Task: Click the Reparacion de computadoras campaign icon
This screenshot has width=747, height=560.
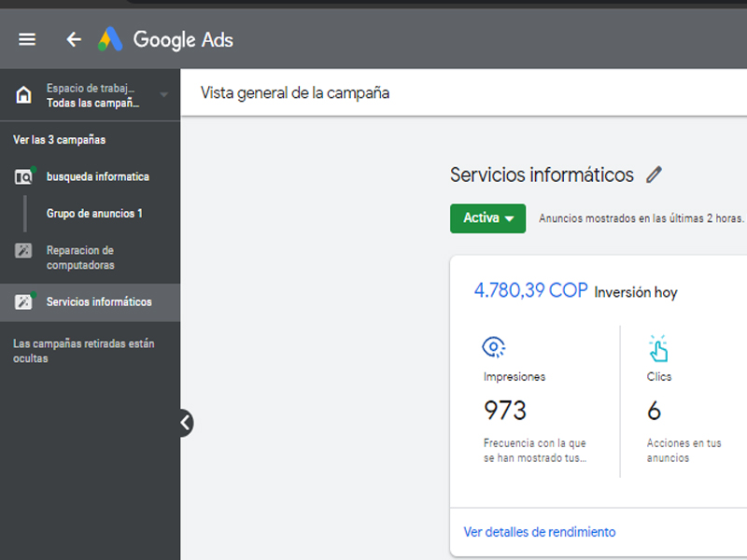Action: [x=23, y=251]
